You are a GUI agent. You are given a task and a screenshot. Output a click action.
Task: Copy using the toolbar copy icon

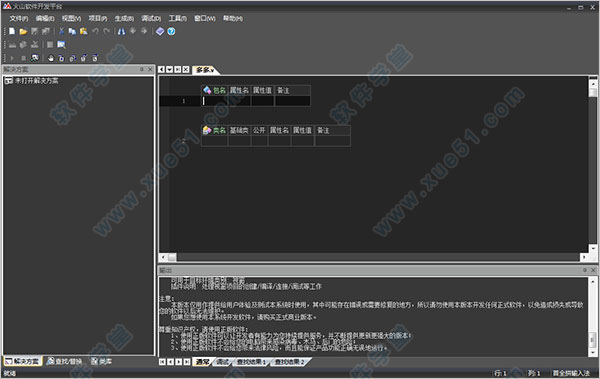coord(72,31)
